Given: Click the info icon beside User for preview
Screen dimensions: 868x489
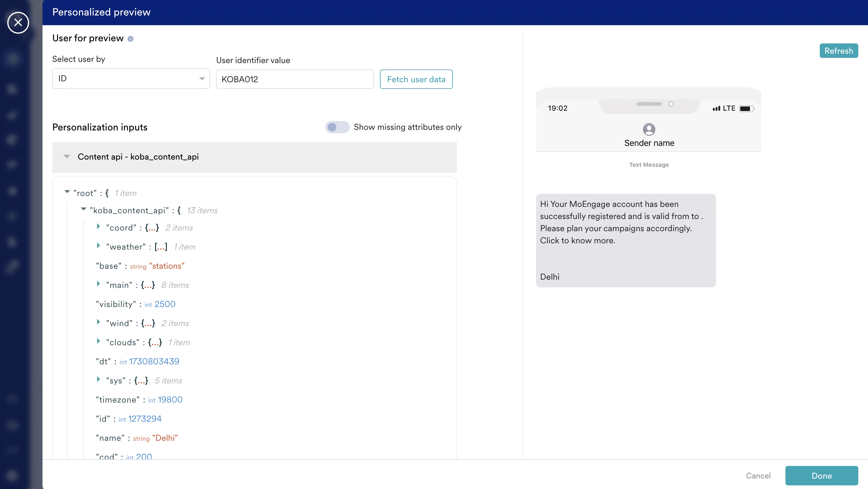Looking at the screenshot, I should coord(131,39).
